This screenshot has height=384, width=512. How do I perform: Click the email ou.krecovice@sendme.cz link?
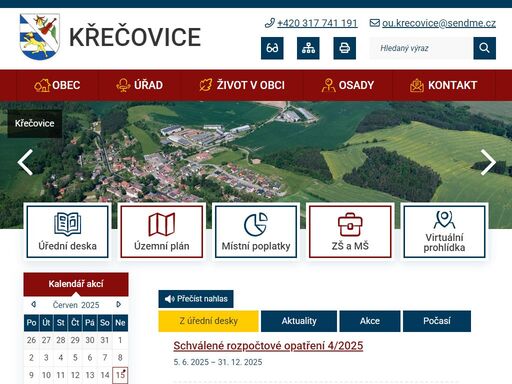click(x=439, y=23)
